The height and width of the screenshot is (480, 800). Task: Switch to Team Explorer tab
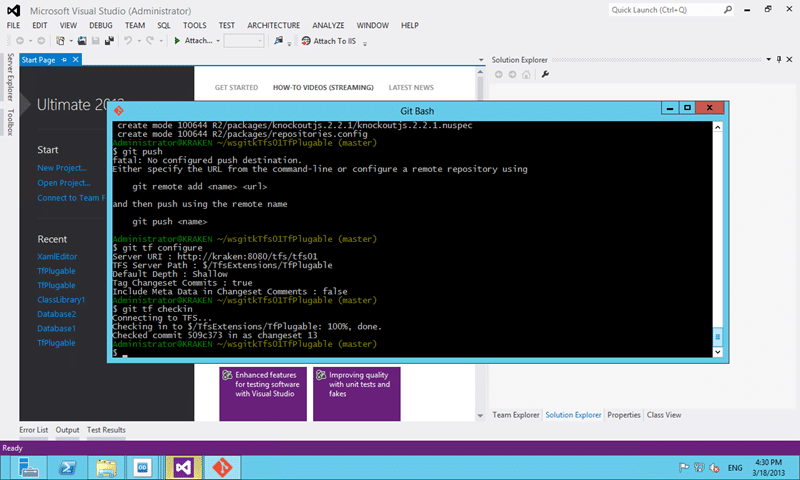[x=515, y=415]
